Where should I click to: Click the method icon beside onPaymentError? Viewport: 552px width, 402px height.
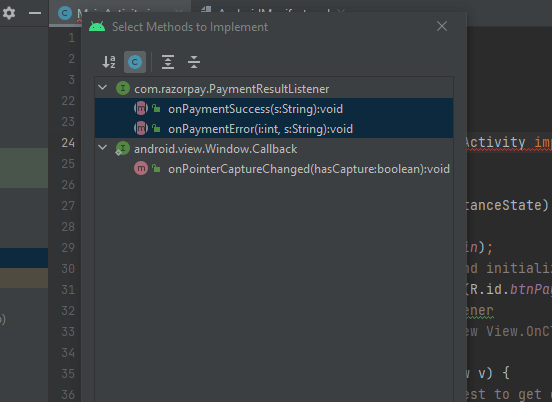pos(141,128)
